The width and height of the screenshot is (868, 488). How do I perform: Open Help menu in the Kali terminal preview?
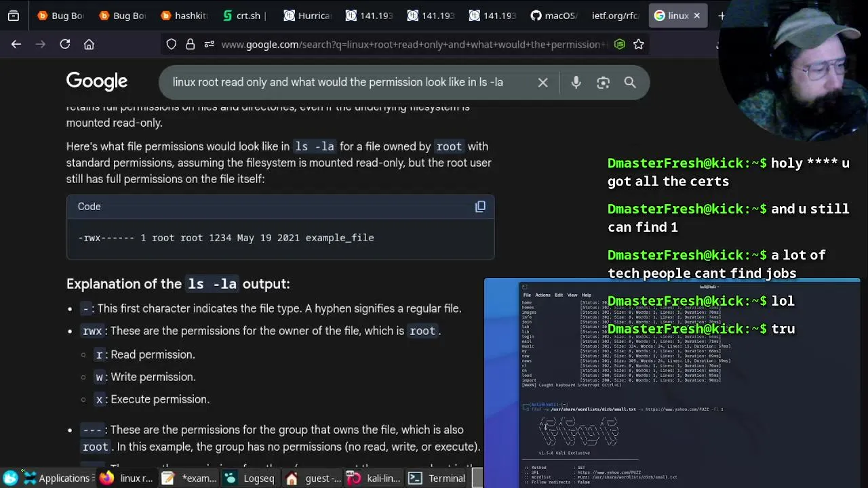tap(587, 295)
